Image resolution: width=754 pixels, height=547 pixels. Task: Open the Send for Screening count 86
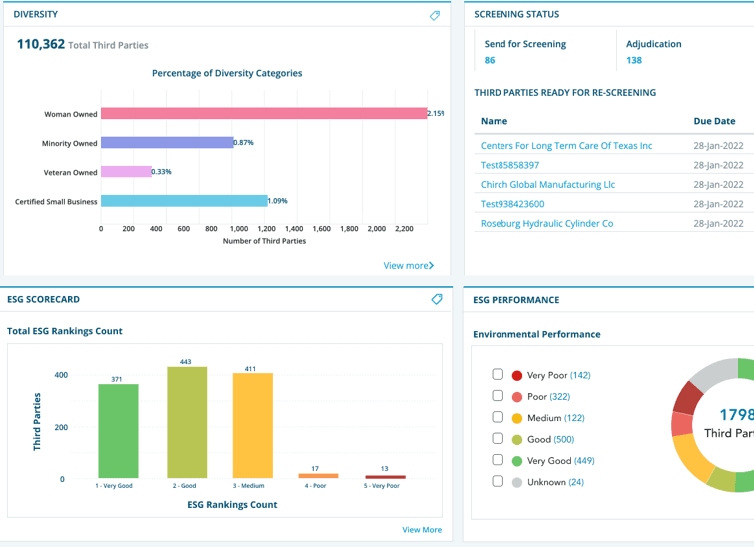tap(490, 61)
